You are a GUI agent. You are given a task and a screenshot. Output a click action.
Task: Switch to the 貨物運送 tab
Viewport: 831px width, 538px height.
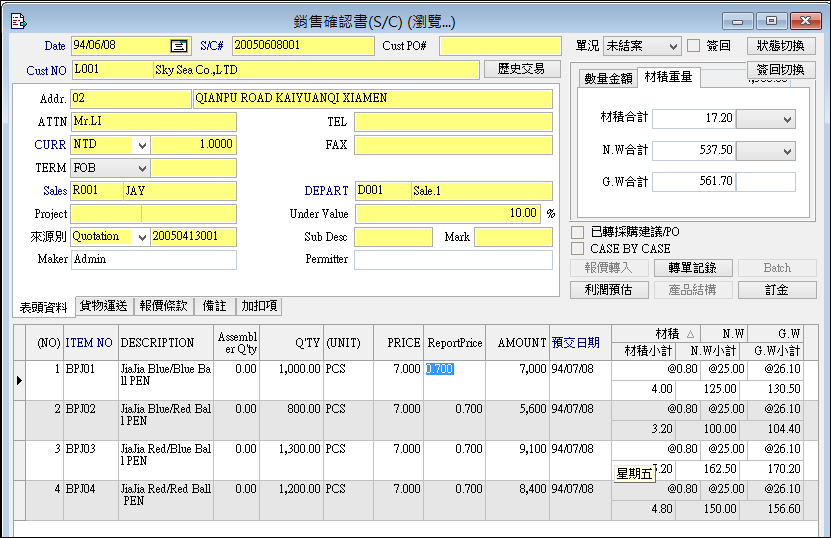point(105,306)
